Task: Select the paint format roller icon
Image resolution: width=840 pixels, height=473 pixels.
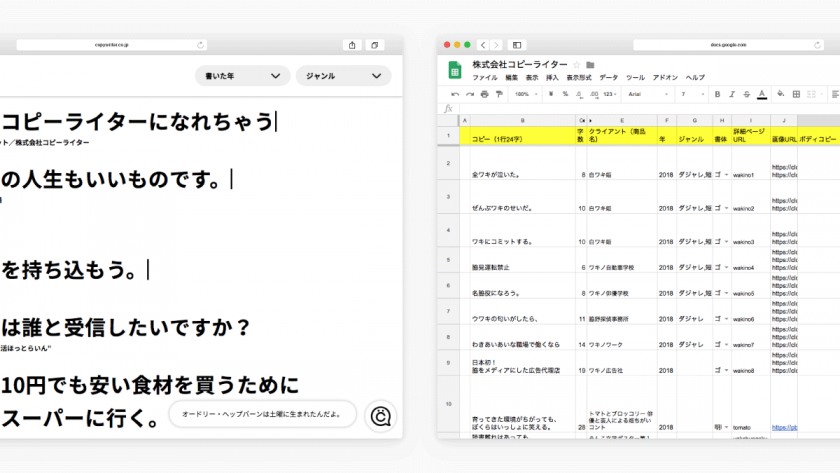Action: (499, 94)
